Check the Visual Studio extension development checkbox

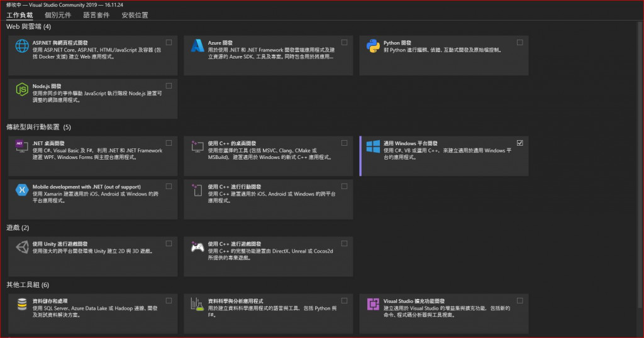tap(520, 301)
